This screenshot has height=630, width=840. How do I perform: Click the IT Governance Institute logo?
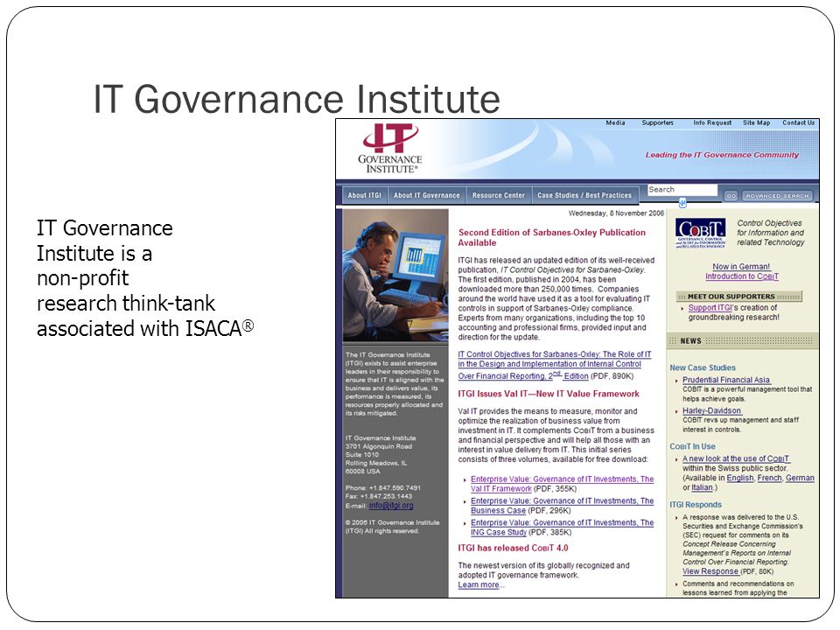point(390,149)
